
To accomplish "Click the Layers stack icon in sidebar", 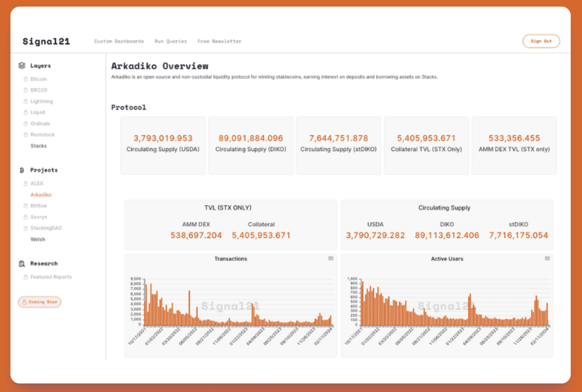I will click(22, 65).
